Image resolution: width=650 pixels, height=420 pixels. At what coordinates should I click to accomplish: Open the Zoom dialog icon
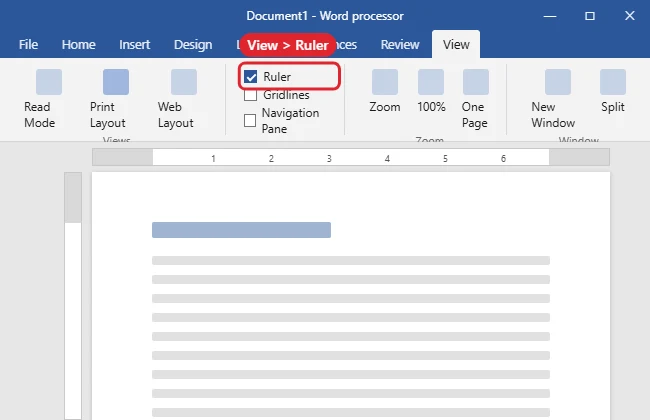[385, 82]
